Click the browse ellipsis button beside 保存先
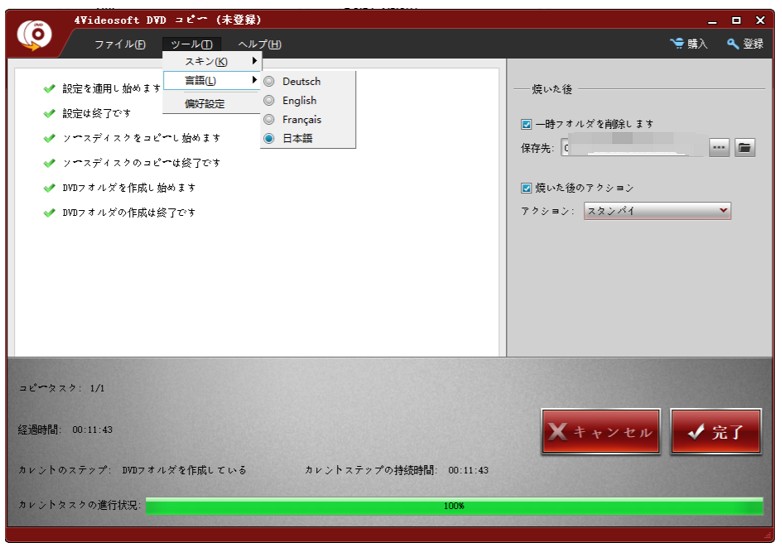The height and width of the screenshot is (550, 782). click(719, 148)
